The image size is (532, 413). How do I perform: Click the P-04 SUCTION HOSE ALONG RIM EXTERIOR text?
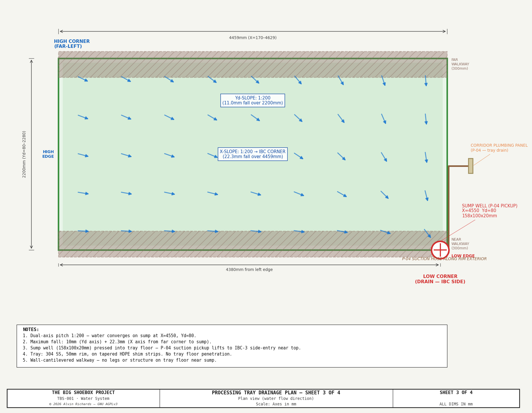444,259
